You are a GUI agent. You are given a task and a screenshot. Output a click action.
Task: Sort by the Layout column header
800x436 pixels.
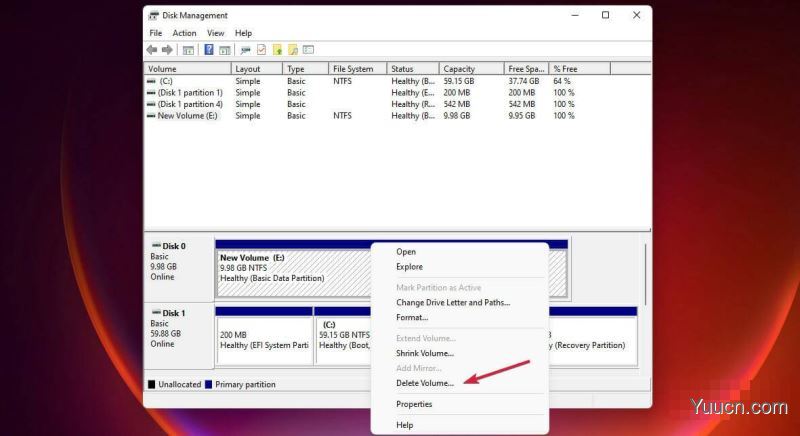tap(257, 69)
